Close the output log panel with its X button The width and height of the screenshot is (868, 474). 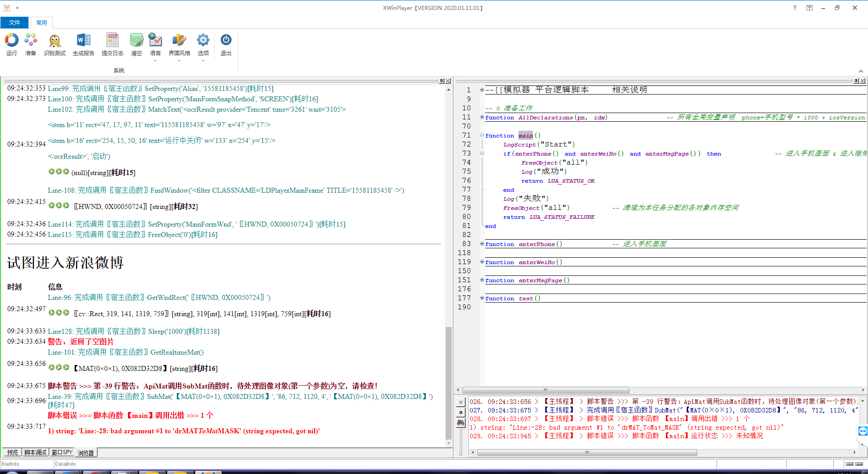click(x=461, y=402)
